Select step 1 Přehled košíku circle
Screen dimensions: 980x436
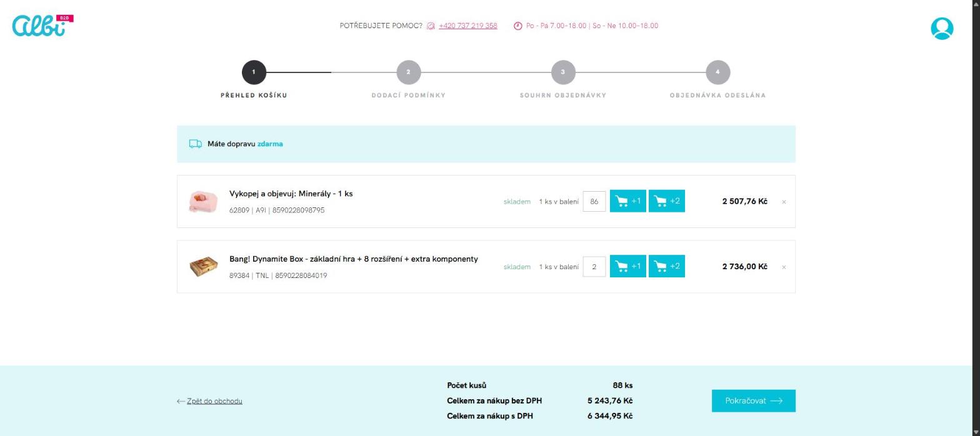point(254,72)
